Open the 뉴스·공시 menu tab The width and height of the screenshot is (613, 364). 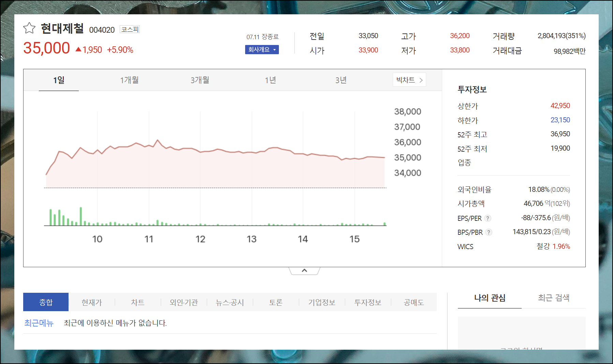click(230, 302)
